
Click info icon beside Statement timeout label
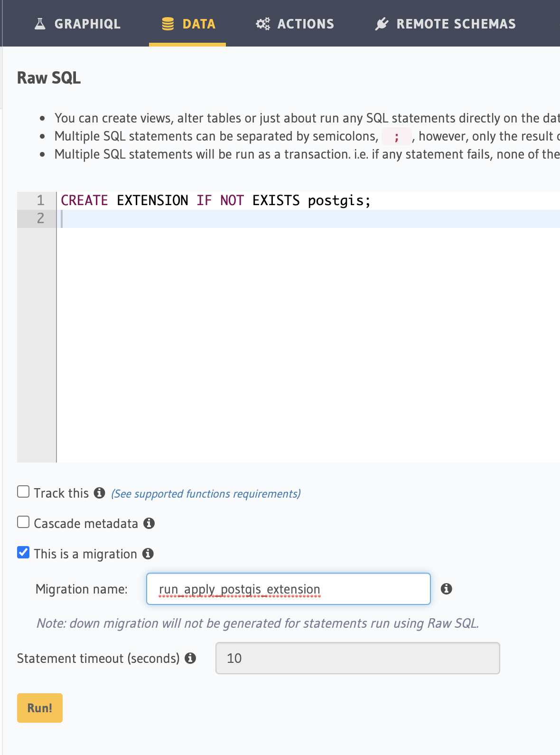click(190, 658)
